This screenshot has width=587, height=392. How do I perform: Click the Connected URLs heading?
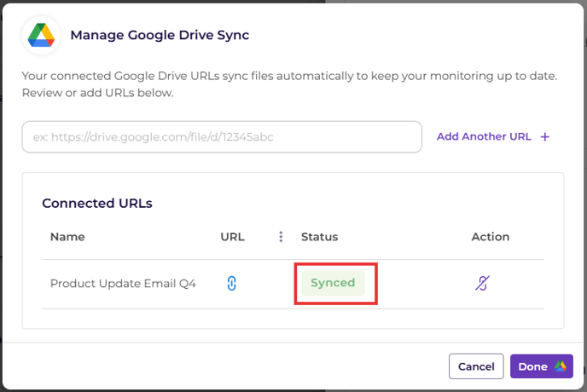pos(97,203)
